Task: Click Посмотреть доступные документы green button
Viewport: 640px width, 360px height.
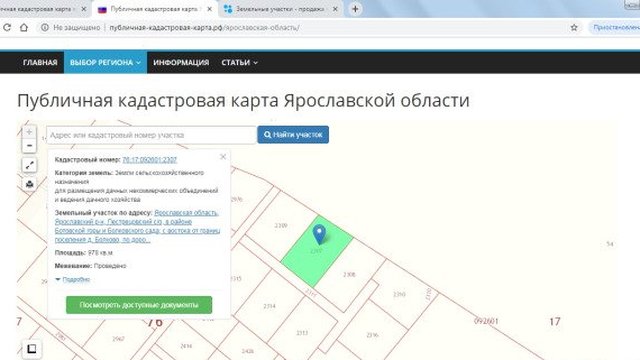Action: tap(139, 305)
